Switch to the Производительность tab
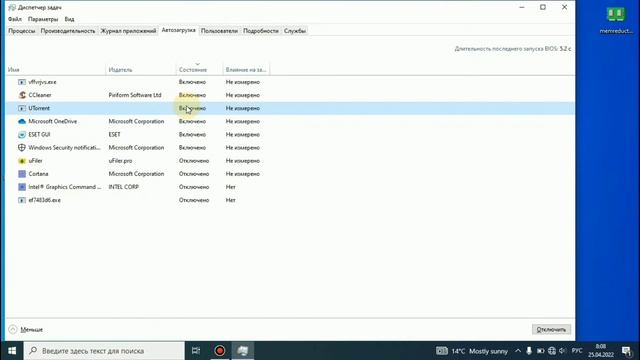The height and width of the screenshot is (360, 640). pyautogui.click(x=68, y=31)
